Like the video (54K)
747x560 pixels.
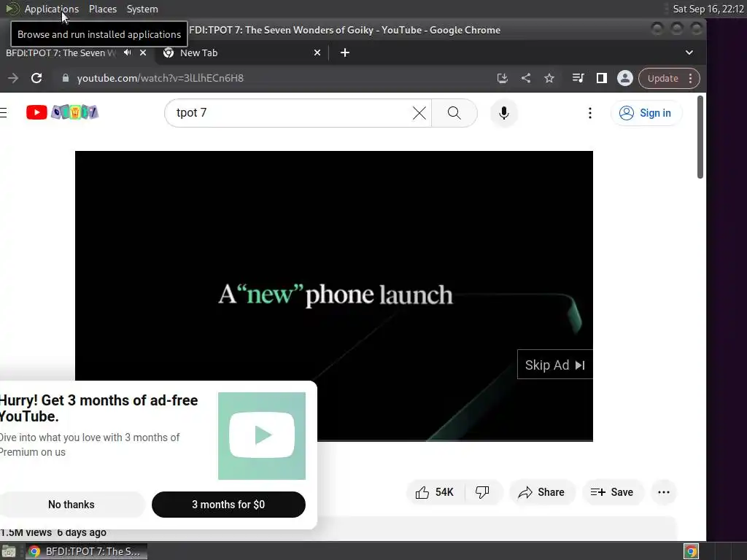coord(435,492)
